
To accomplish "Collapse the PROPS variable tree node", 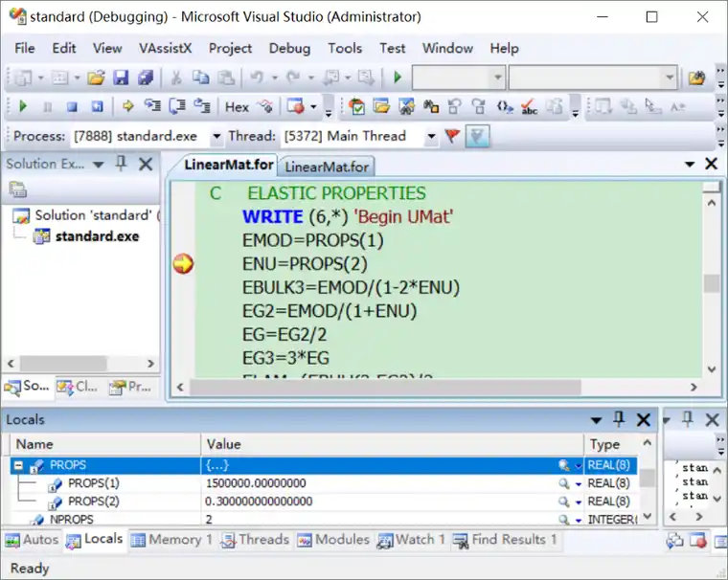I will point(18,465).
